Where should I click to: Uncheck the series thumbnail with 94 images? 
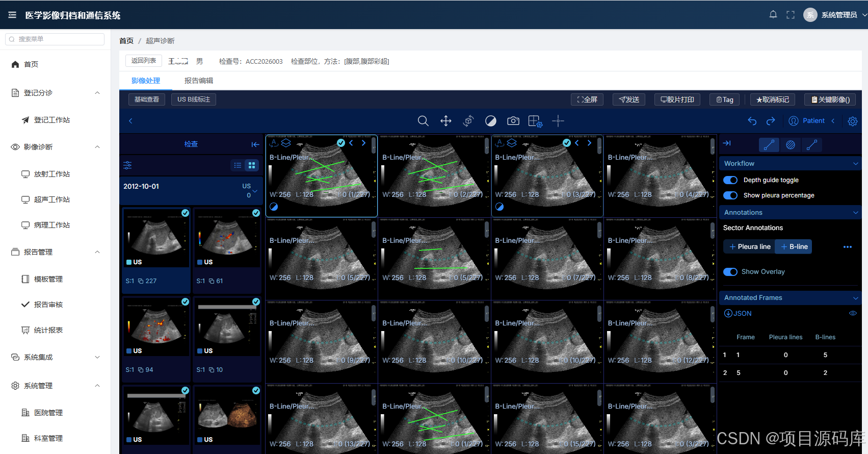(x=185, y=301)
